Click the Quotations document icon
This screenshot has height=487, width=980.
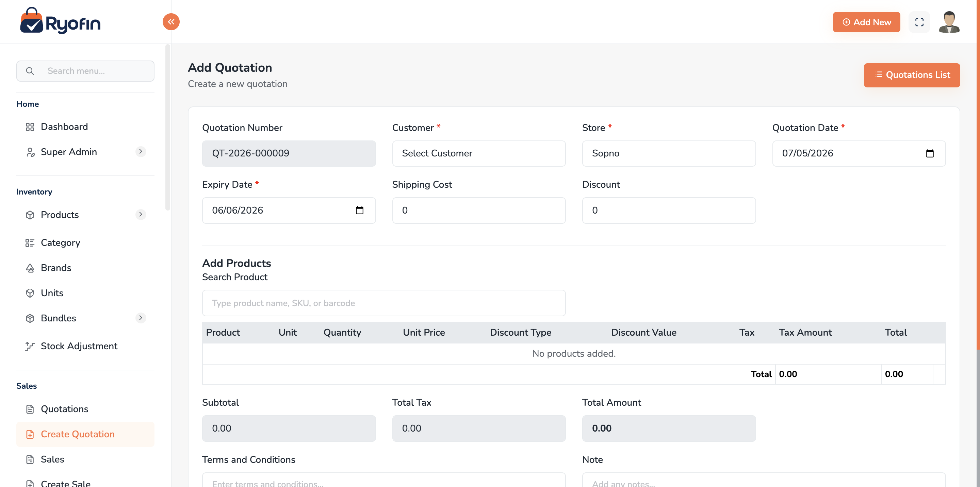(30, 409)
